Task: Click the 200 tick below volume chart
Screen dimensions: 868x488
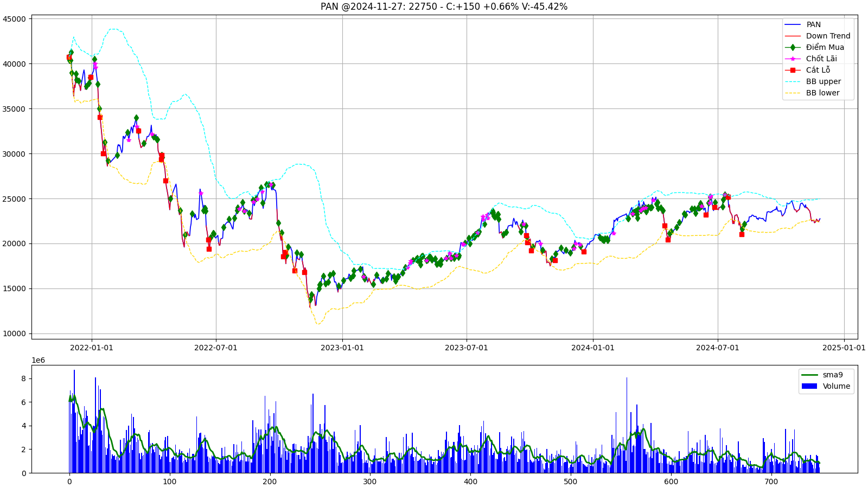Action: coord(270,481)
